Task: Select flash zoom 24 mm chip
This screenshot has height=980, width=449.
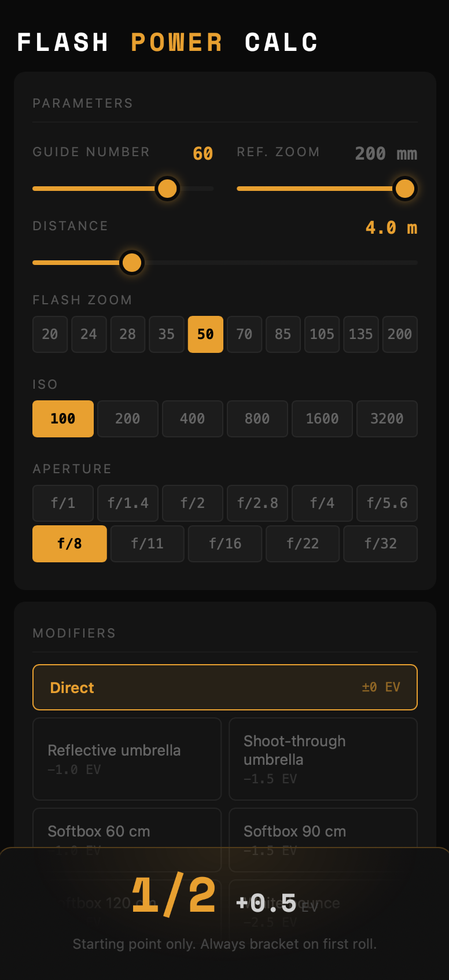Action: 89,334
